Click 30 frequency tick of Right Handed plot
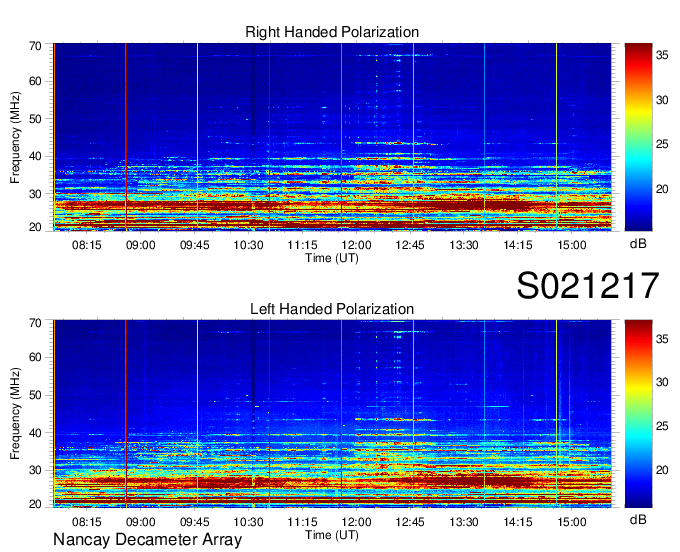680x552 pixels. (36, 194)
